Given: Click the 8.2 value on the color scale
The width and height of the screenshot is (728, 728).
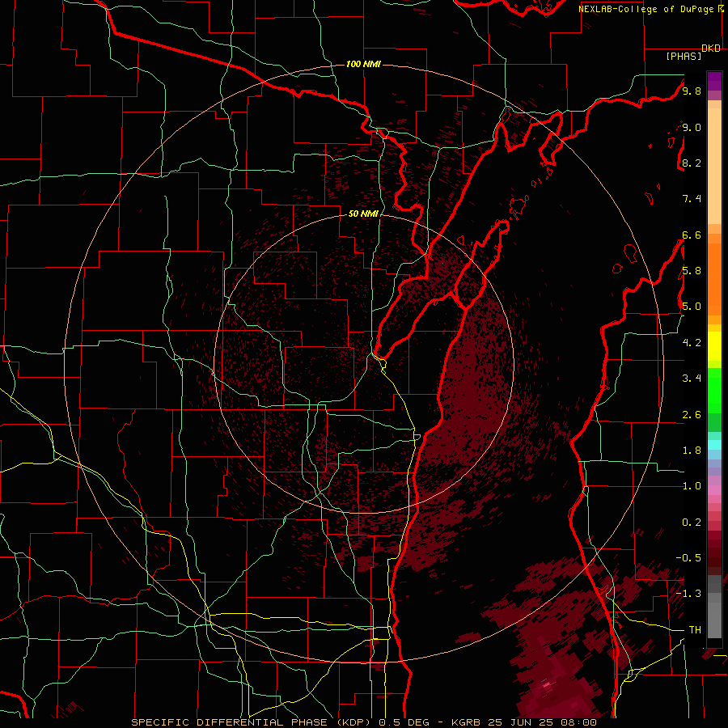Looking at the screenshot, I should coord(692,163).
